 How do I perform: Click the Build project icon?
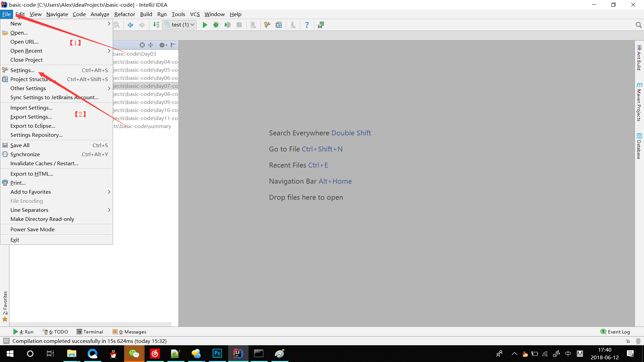point(156,25)
